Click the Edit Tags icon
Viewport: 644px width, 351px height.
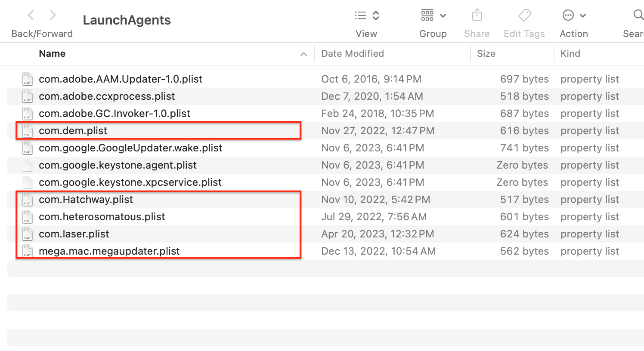pyautogui.click(x=524, y=15)
